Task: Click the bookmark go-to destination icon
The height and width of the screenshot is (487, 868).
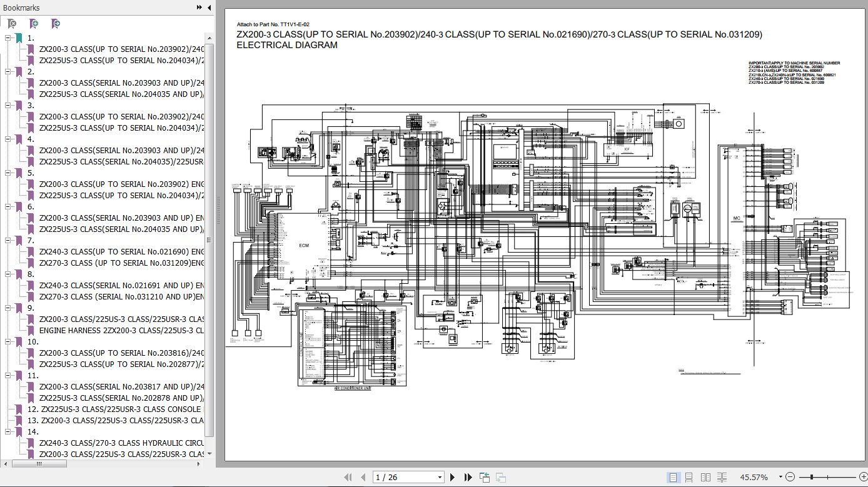Action: (x=56, y=24)
